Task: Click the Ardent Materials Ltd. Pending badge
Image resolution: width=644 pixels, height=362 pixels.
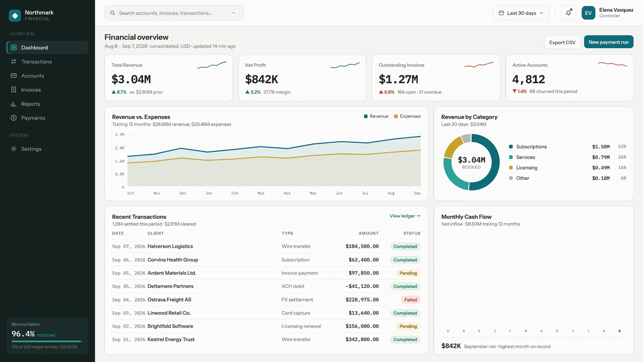Action: (408, 273)
